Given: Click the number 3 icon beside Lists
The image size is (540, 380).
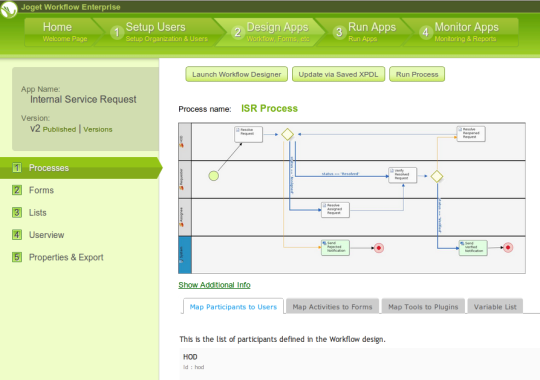Looking at the screenshot, I should tap(17, 212).
